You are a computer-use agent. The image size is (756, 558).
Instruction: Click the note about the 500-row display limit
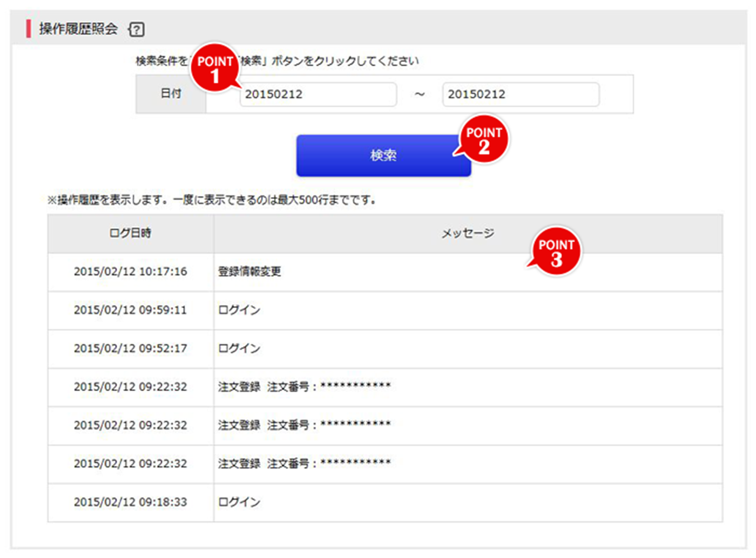(212, 200)
